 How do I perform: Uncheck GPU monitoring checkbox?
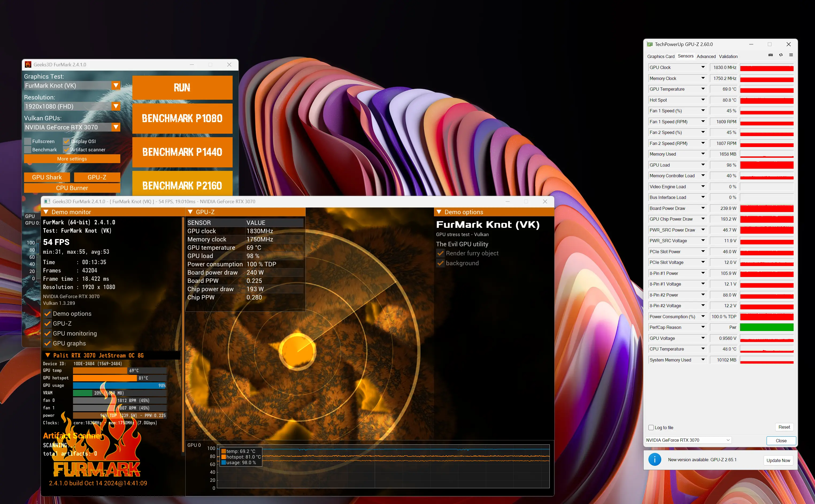click(48, 333)
